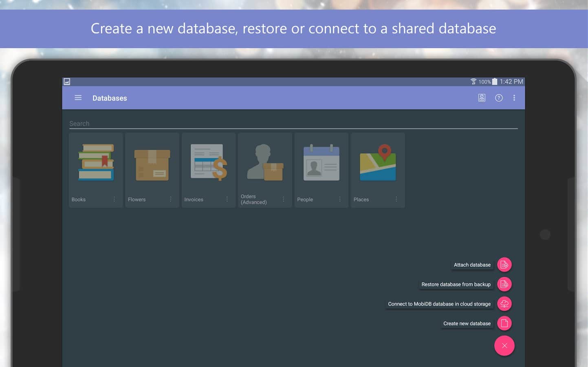Click Connect to MobiDB database in cloud storage

439,304
